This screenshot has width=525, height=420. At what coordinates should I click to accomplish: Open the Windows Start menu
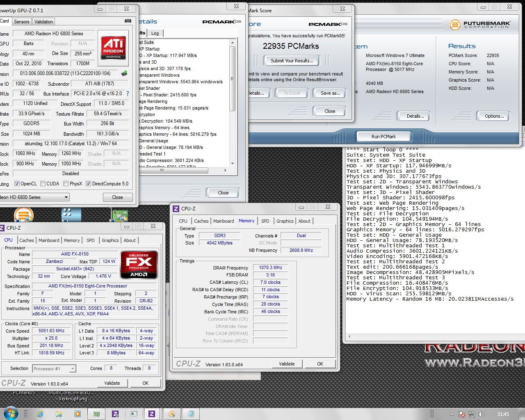click(x=10, y=413)
